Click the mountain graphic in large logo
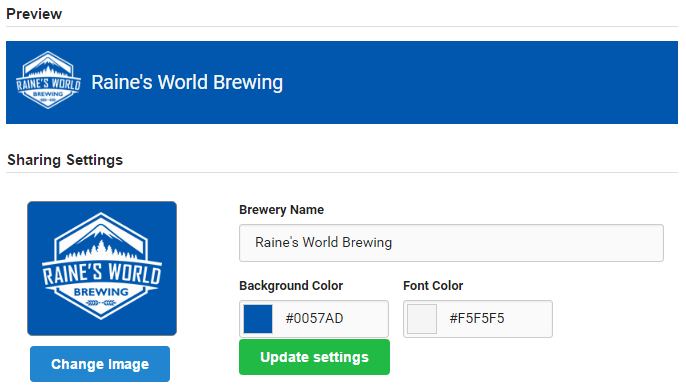Image resolution: width=686 pixels, height=391 pixels. click(102, 238)
